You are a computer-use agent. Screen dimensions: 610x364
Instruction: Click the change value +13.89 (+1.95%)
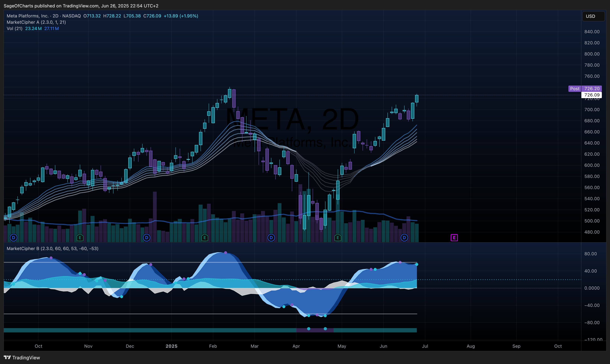[181, 16]
